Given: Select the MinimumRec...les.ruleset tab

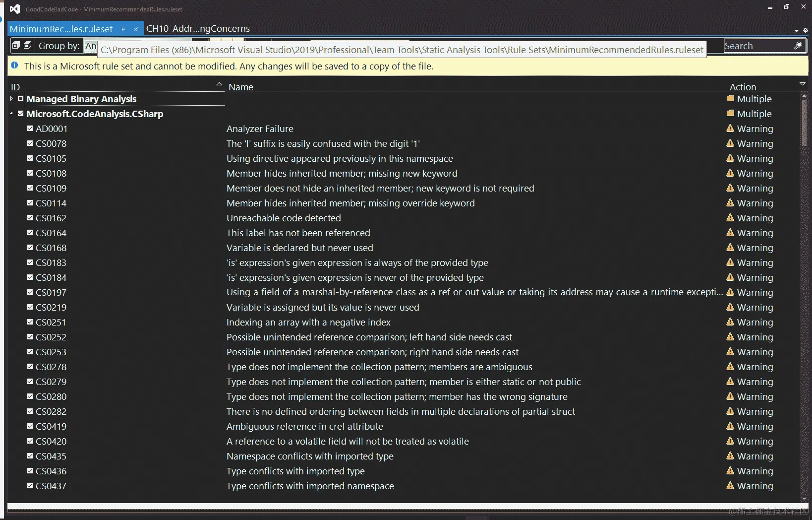Looking at the screenshot, I should click(x=61, y=29).
